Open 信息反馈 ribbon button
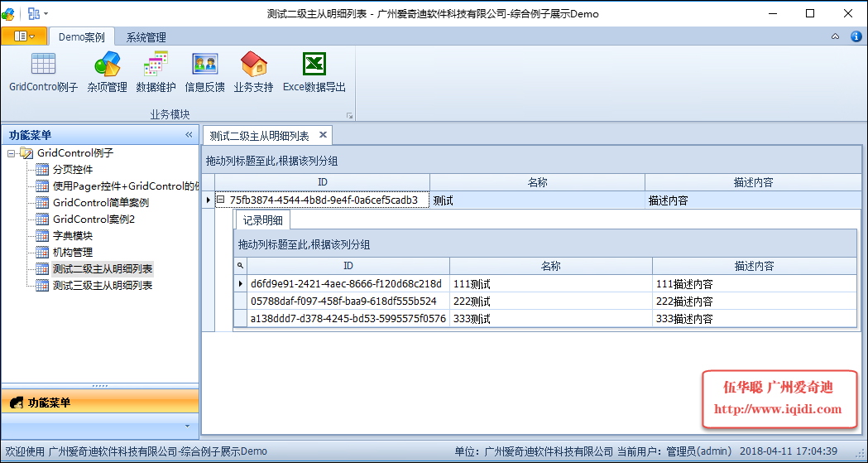Screen dimensions: 868x463 205,73
